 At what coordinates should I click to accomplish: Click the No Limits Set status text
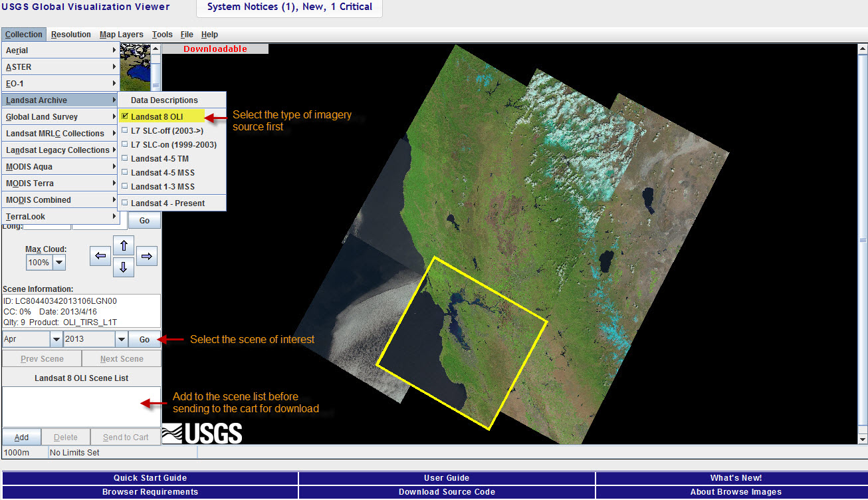point(75,453)
